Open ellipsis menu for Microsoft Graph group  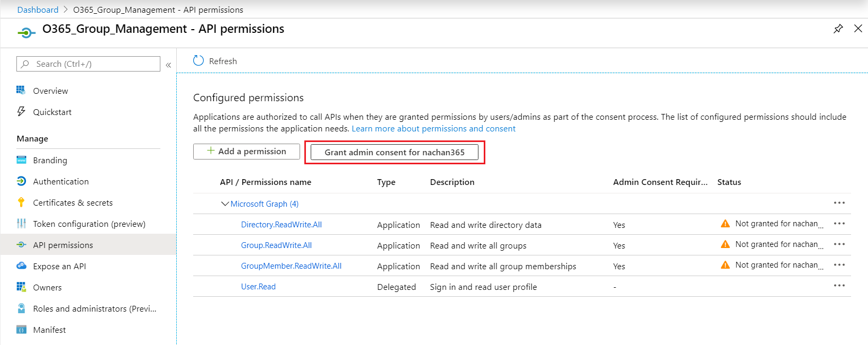click(x=839, y=203)
